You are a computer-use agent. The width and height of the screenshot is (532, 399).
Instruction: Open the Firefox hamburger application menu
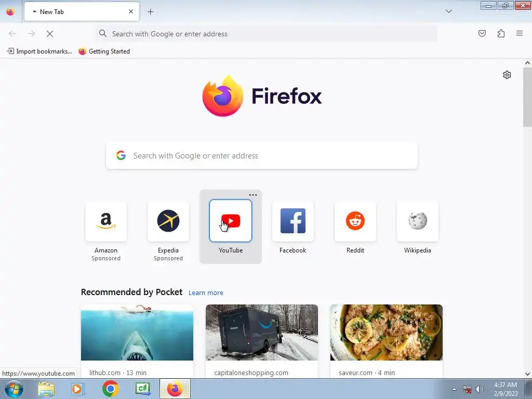520,33
